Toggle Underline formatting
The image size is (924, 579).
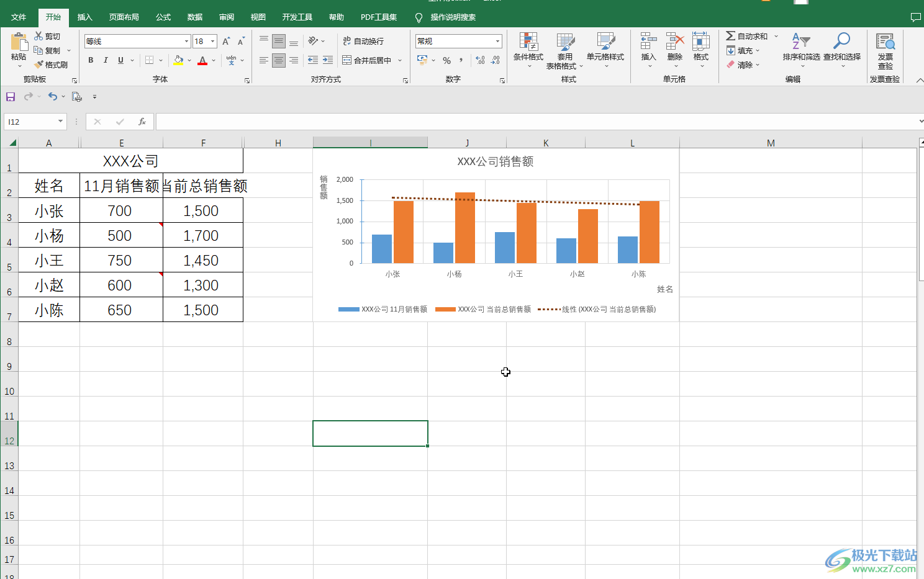point(120,60)
